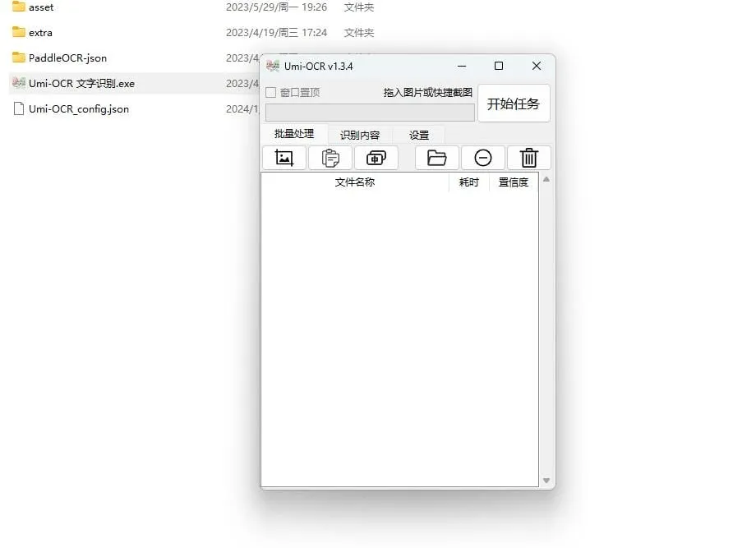
Task: Click the scrollbar down arrow in the file panel
Action: [545, 481]
